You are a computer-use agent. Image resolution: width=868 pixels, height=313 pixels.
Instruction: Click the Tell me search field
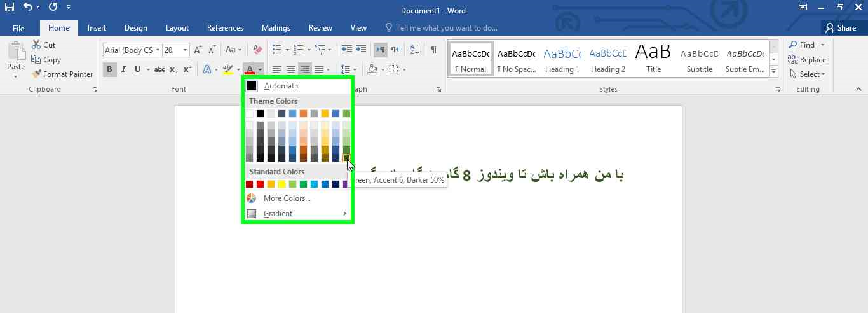pyautogui.click(x=446, y=28)
